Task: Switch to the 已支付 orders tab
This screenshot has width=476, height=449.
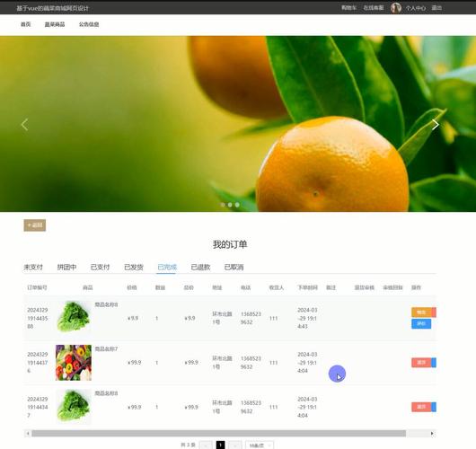Action: click(101, 267)
